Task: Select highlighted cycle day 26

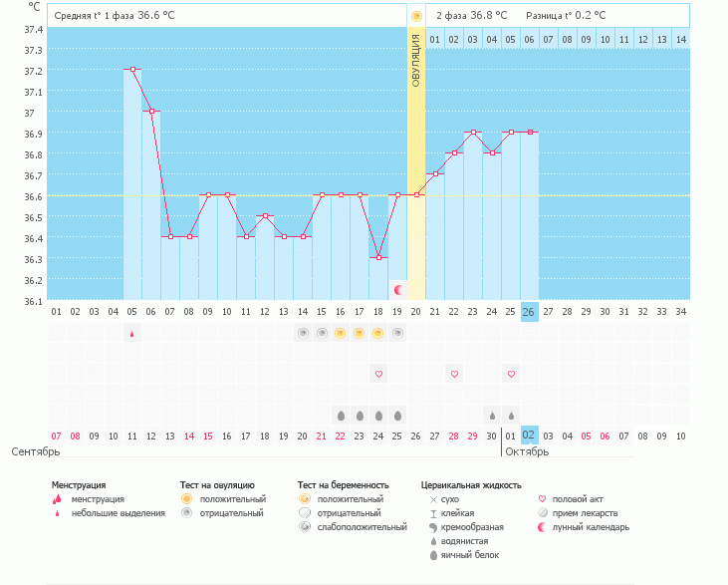Action: coord(529,312)
